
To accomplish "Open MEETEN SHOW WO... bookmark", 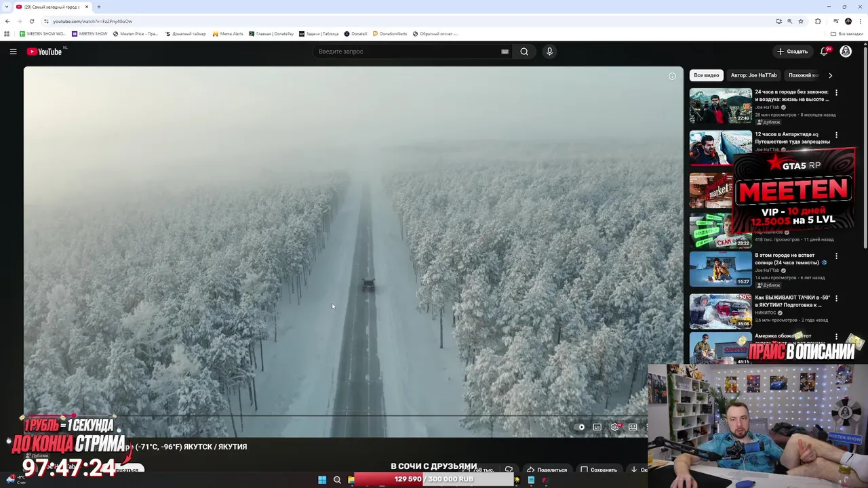I will [43, 34].
